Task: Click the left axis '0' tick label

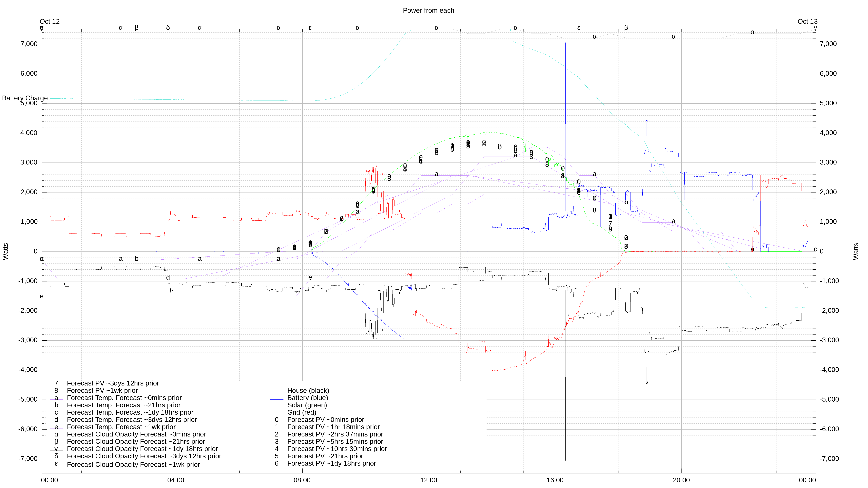Action: (x=35, y=252)
